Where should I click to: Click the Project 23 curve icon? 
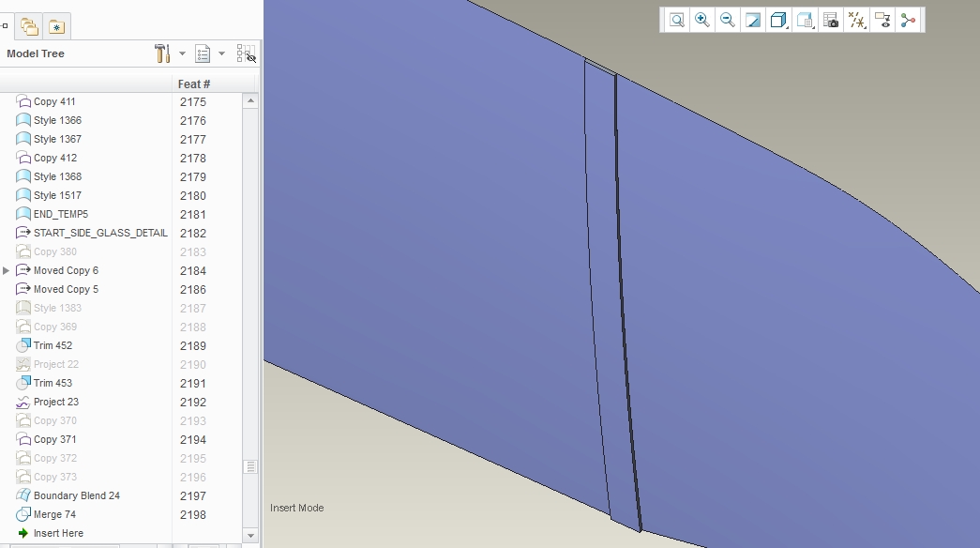23,402
